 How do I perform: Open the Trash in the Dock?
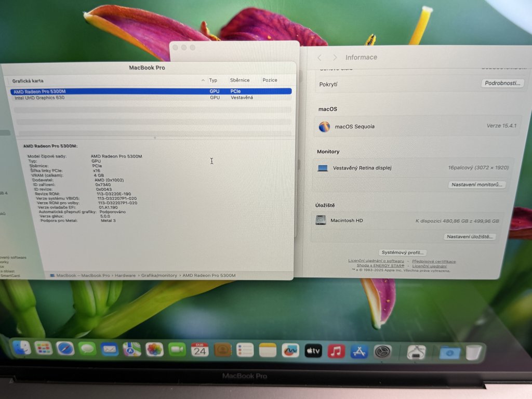(473, 353)
